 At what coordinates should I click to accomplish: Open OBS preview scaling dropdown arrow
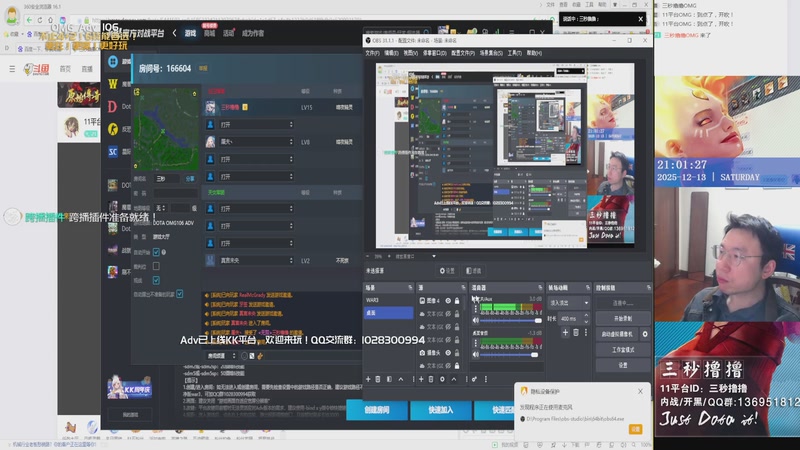click(434, 256)
